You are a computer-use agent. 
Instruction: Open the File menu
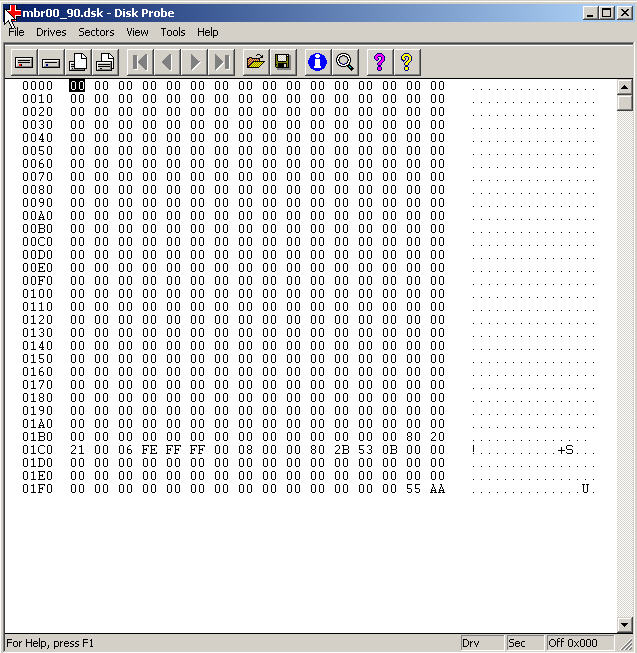16,32
